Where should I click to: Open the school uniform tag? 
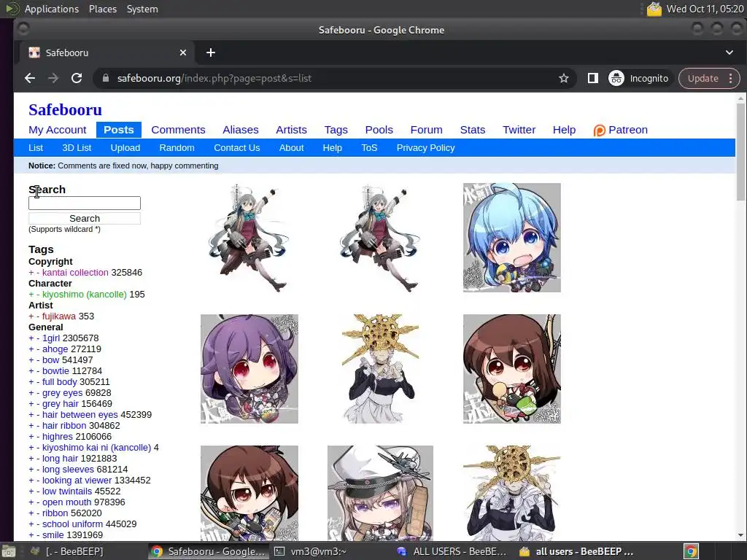72,524
